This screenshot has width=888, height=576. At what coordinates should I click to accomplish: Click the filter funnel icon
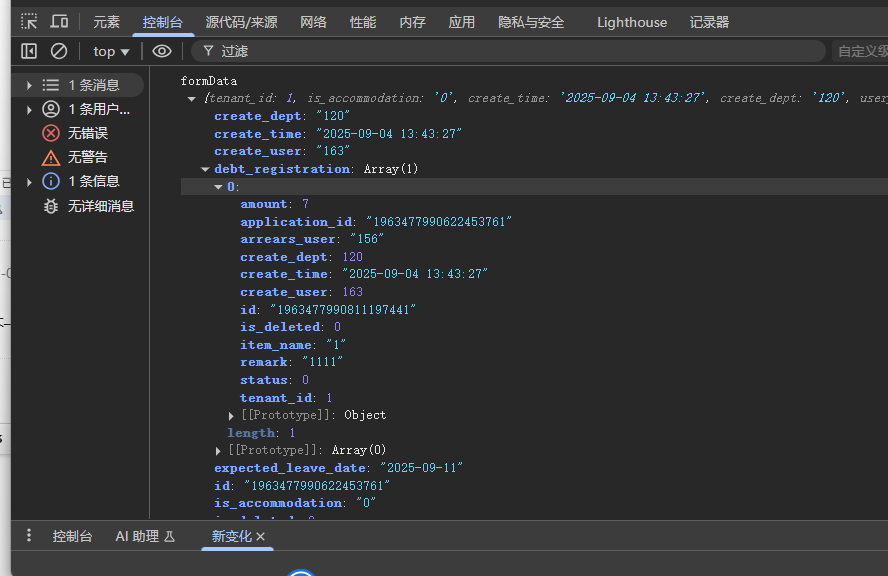pos(208,51)
